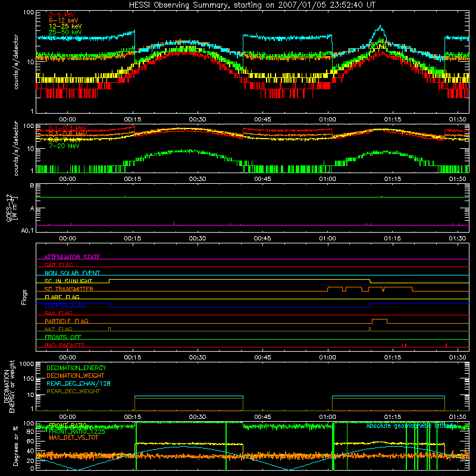This screenshot has height=476, width=476.
Task: Click the MAX_DET_VS_TOT legend label
Action: (x=73, y=437)
